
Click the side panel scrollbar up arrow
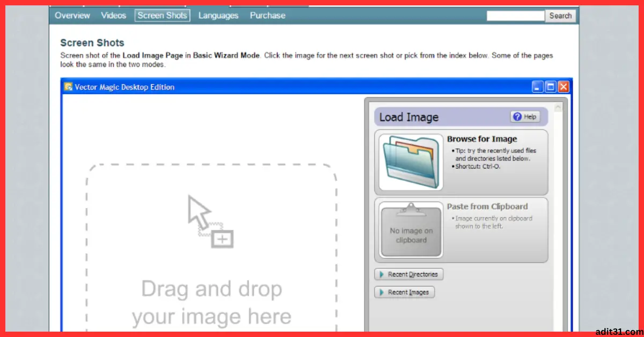click(x=558, y=108)
